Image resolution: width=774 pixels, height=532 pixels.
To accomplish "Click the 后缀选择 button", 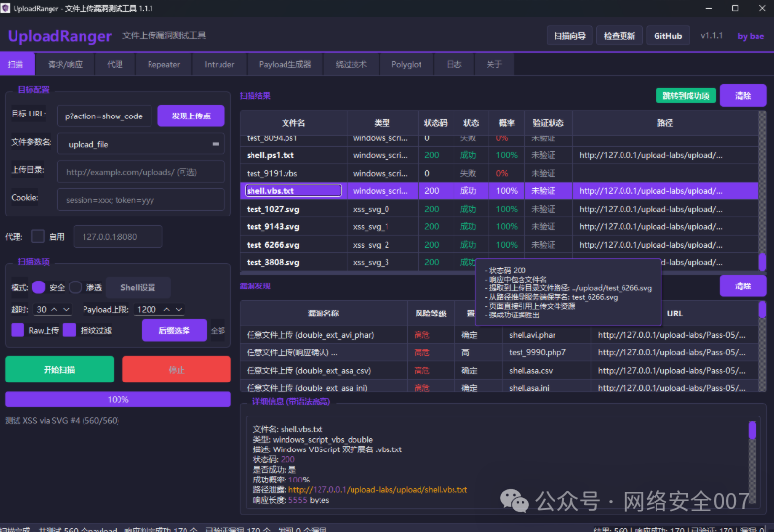I will [x=174, y=330].
